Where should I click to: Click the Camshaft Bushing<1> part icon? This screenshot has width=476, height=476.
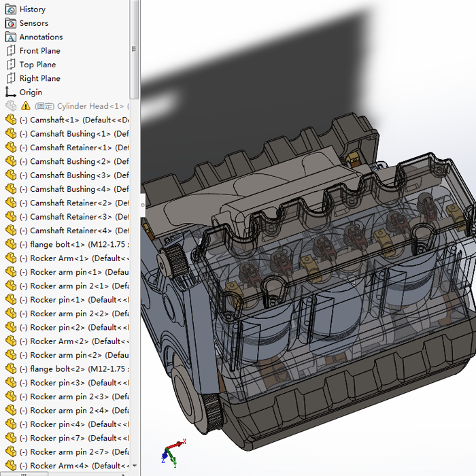tap(11, 133)
